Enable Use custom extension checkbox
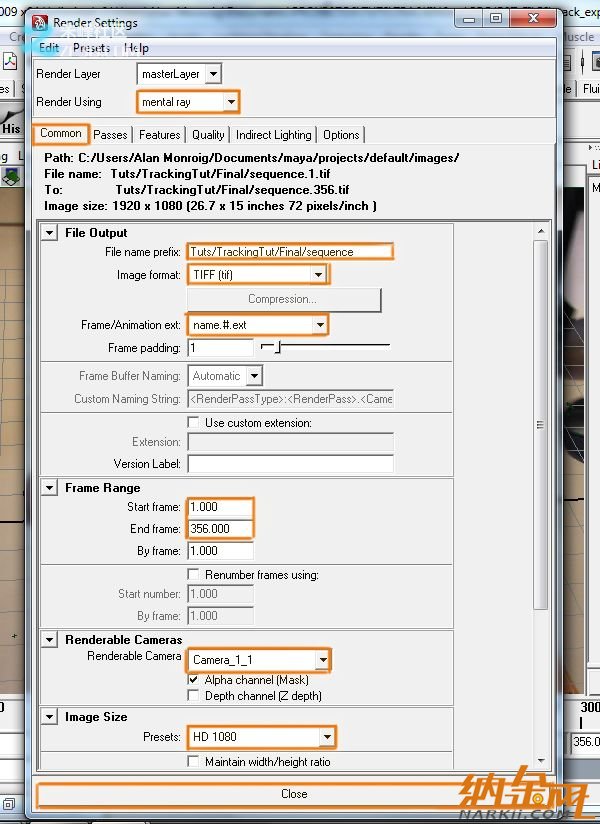The width and height of the screenshot is (600, 824). click(x=194, y=423)
